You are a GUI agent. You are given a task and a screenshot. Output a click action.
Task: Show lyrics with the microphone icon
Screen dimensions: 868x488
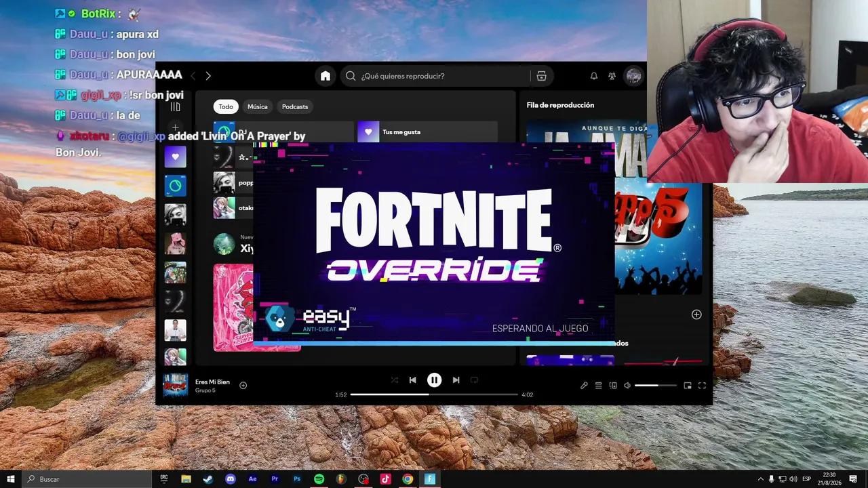tap(584, 386)
